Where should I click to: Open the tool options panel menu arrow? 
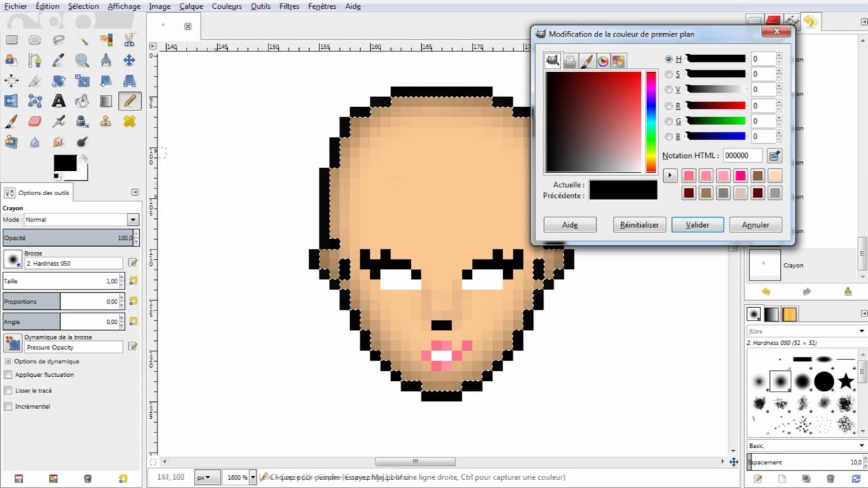[x=134, y=192]
